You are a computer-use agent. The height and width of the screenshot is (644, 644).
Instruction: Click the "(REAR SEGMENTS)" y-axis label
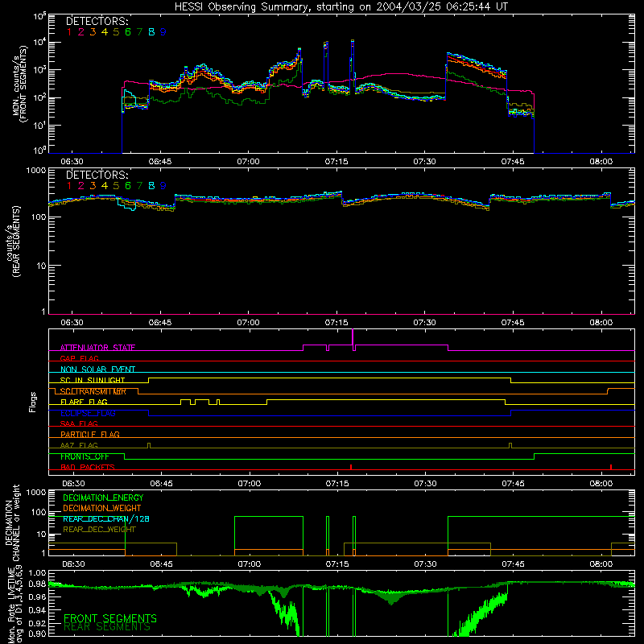[x=16, y=242]
